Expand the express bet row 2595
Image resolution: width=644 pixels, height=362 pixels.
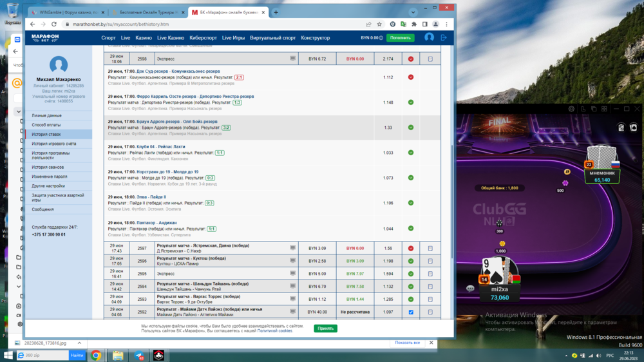pos(430,274)
